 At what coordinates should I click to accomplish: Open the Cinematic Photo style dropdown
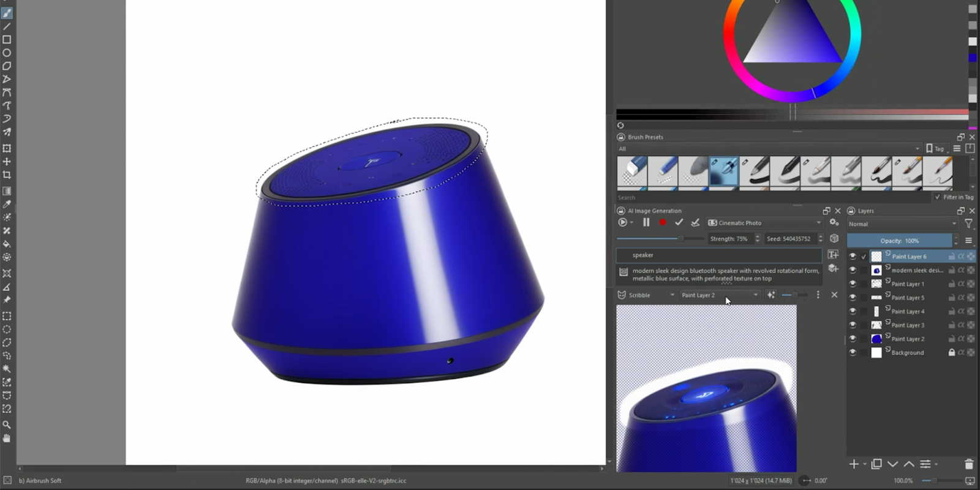pyautogui.click(x=764, y=223)
